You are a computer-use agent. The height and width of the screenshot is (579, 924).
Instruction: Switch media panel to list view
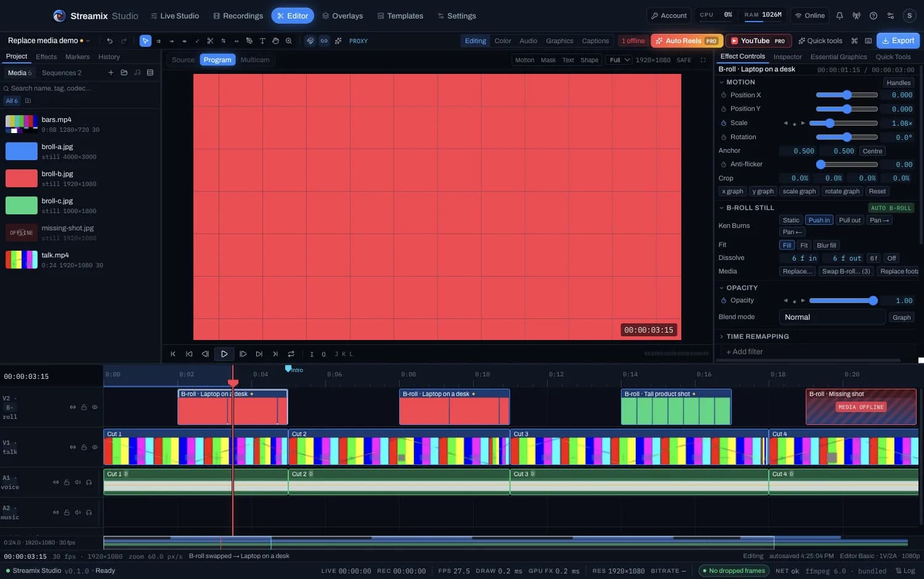(x=150, y=73)
